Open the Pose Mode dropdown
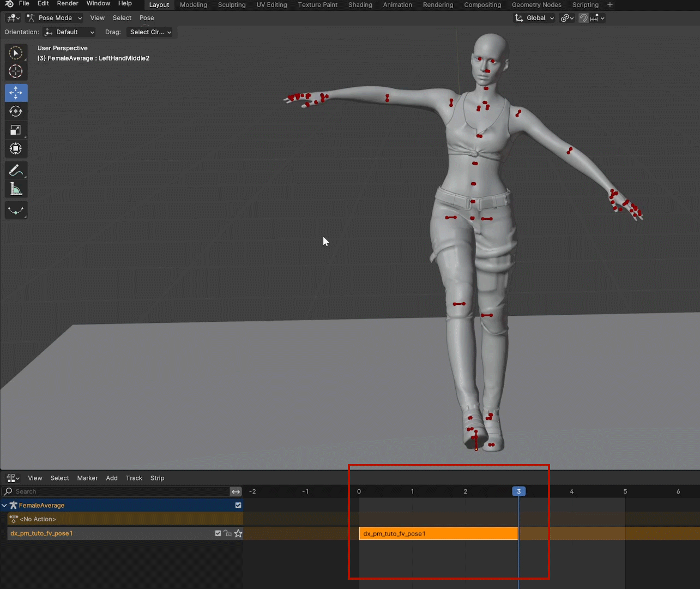This screenshot has width=700, height=589. [55, 18]
